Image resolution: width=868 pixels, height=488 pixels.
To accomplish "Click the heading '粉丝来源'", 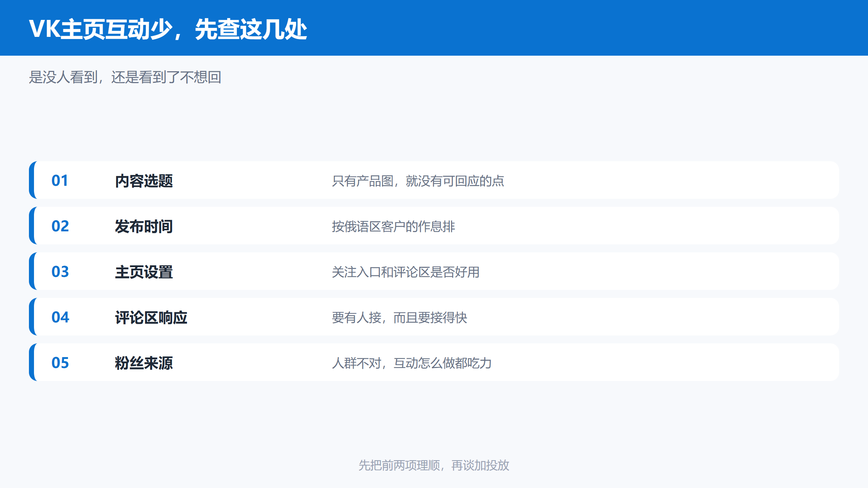I will [144, 363].
